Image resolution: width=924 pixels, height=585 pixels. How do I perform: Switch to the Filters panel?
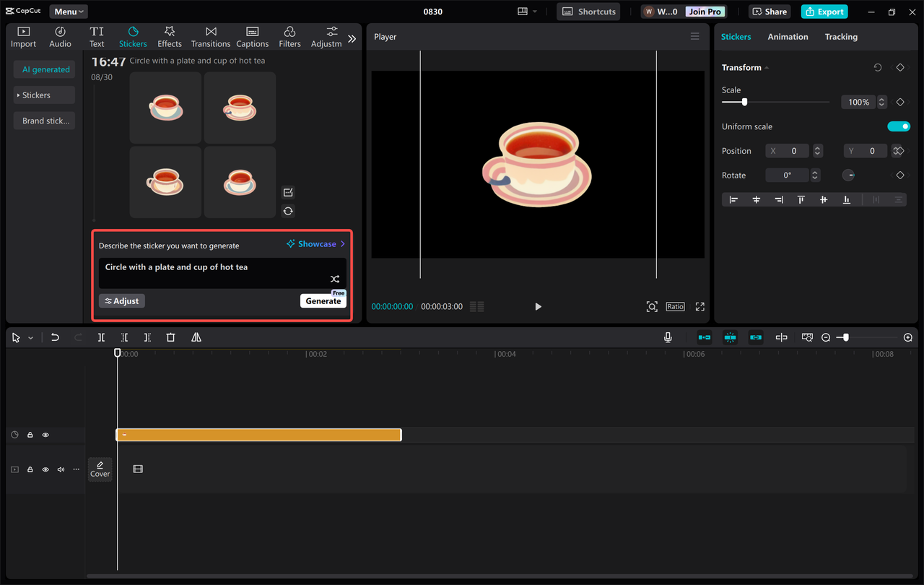click(289, 36)
